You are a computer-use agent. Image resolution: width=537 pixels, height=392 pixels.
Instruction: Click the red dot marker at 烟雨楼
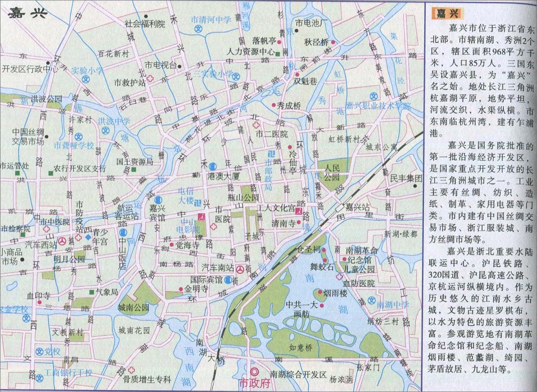pos(320,293)
